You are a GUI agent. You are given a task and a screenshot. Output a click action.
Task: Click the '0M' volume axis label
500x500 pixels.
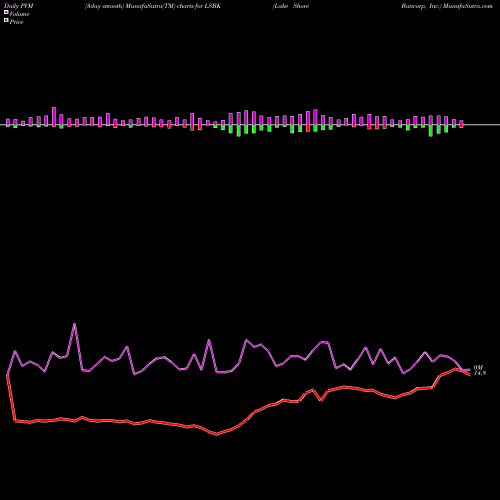(478, 367)
